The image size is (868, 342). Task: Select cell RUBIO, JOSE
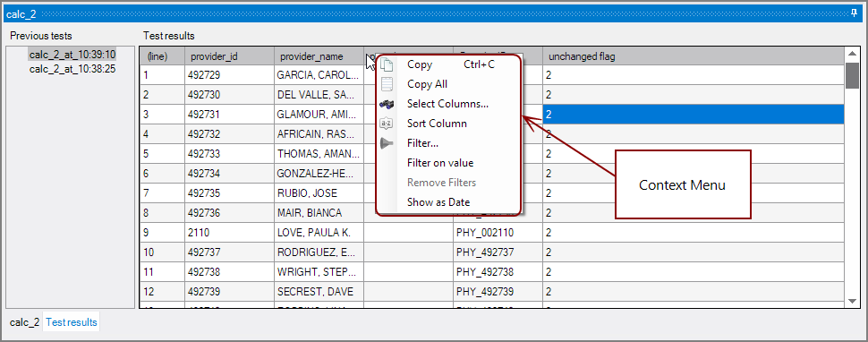(319, 193)
